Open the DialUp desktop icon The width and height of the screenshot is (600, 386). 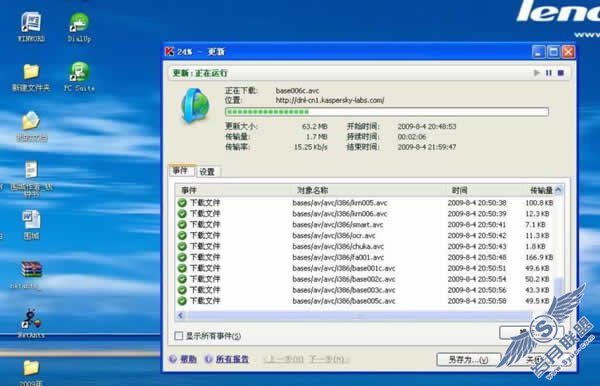(79, 27)
